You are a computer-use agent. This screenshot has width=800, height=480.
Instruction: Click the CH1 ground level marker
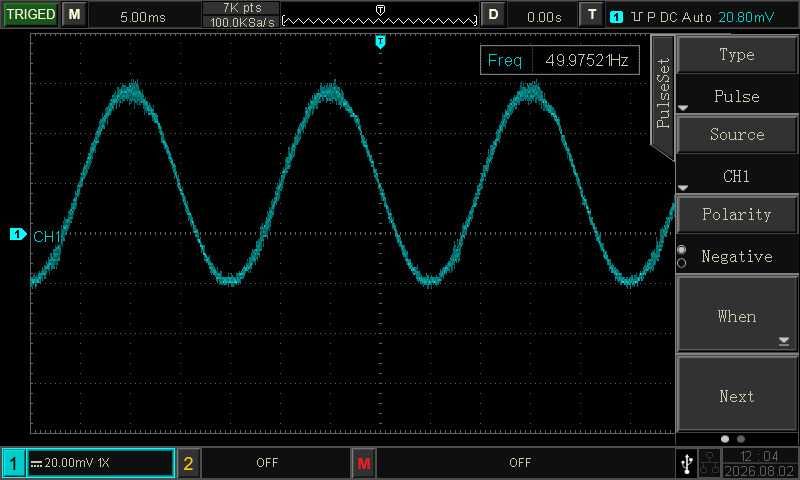point(18,234)
